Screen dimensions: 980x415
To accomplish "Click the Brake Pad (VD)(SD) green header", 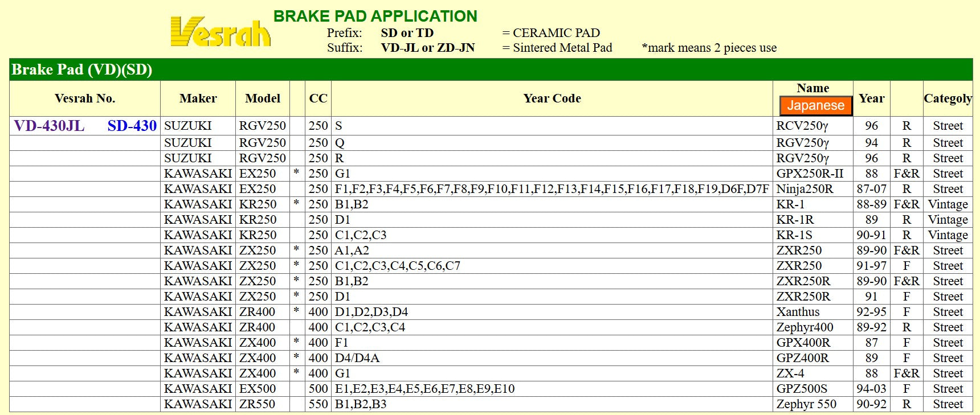I will pos(81,69).
